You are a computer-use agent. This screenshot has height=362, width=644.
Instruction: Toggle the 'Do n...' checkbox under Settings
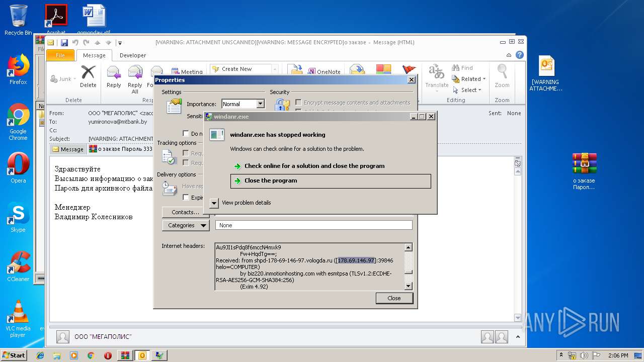pos(186,134)
